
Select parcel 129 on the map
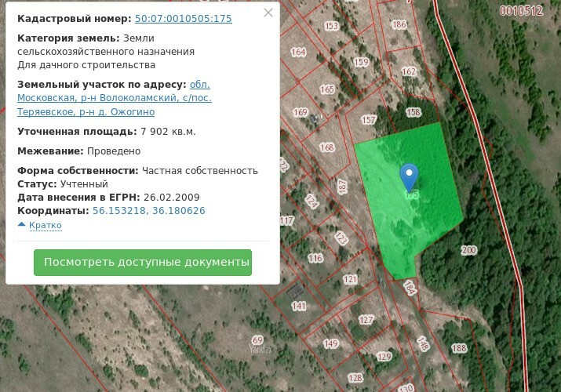click(384, 357)
